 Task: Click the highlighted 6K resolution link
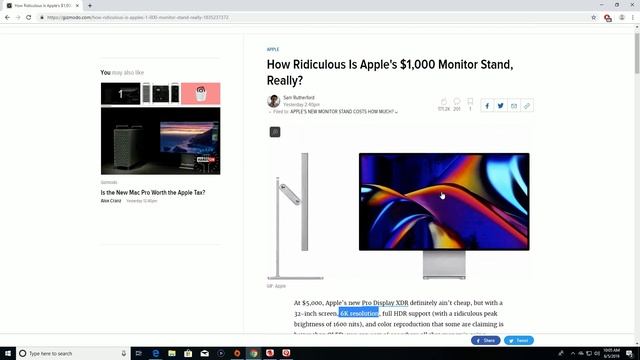(359, 313)
